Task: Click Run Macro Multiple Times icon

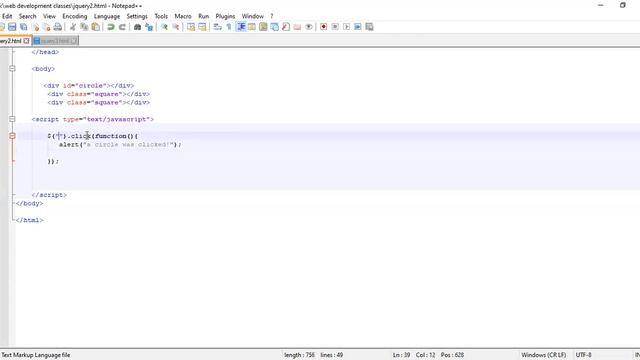Action: [x=358, y=27]
